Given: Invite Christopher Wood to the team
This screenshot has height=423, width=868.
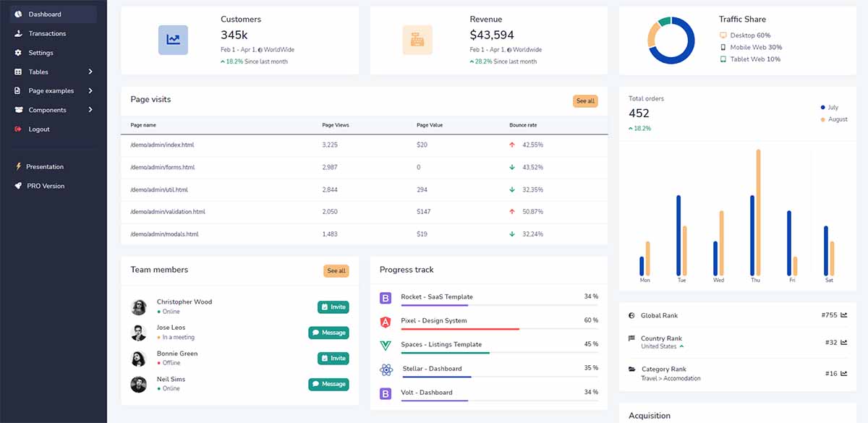Looking at the screenshot, I should point(333,307).
